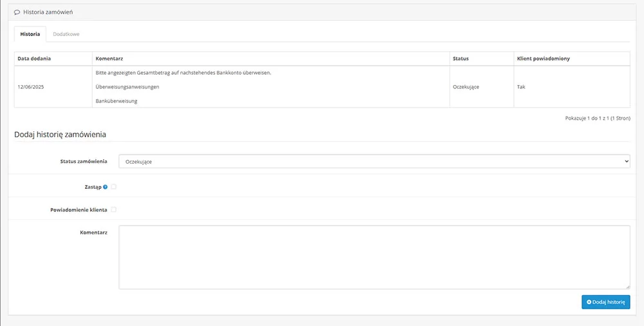The image size is (644, 326).
Task: Click the Klient powiadomiony column header
Action: (543, 59)
